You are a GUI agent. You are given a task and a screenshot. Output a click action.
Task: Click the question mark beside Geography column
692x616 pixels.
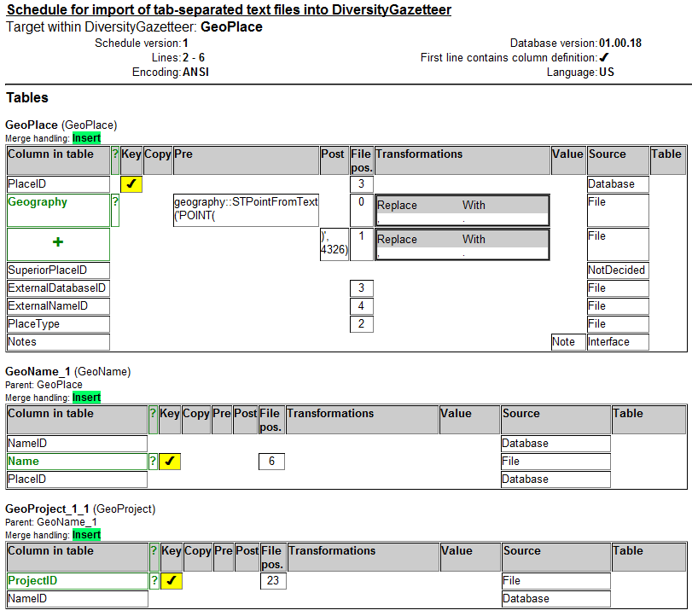(x=115, y=210)
